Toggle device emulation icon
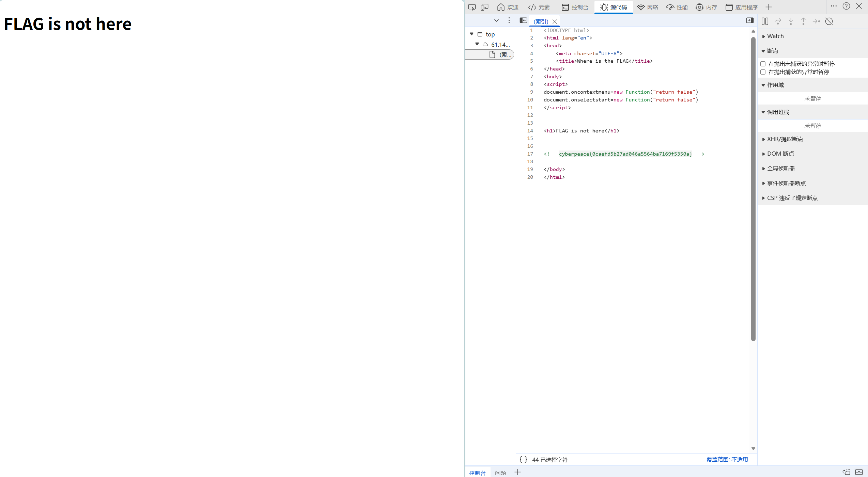868x477 pixels. [484, 7]
